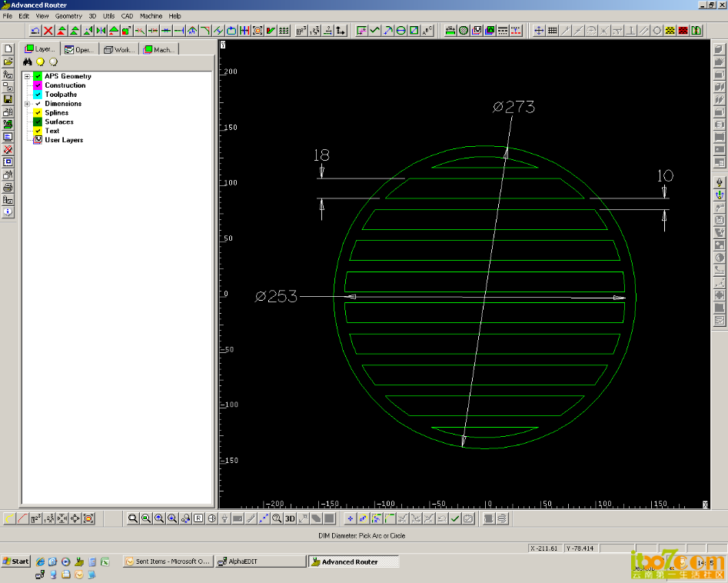Viewport: 728px width, 583px height.
Task: Click the Windows Start button
Action: [15, 561]
